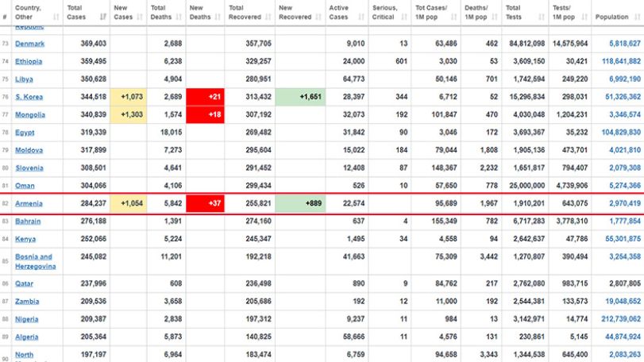
Task: Open Mongolia population link 3,346,574
Action: 625,114
